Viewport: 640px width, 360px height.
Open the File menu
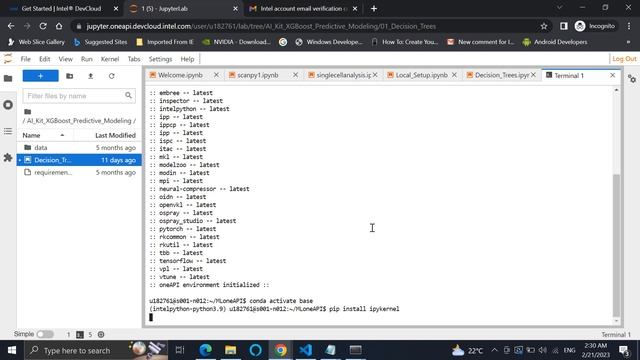pyautogui.click(x=25, y=59)
